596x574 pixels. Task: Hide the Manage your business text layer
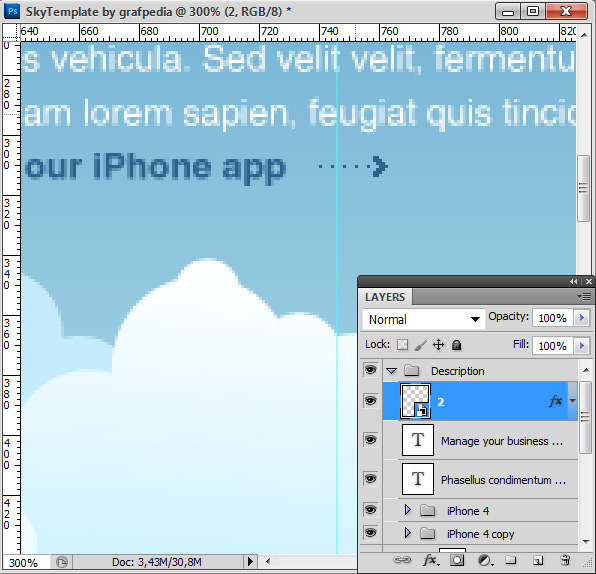370,440
